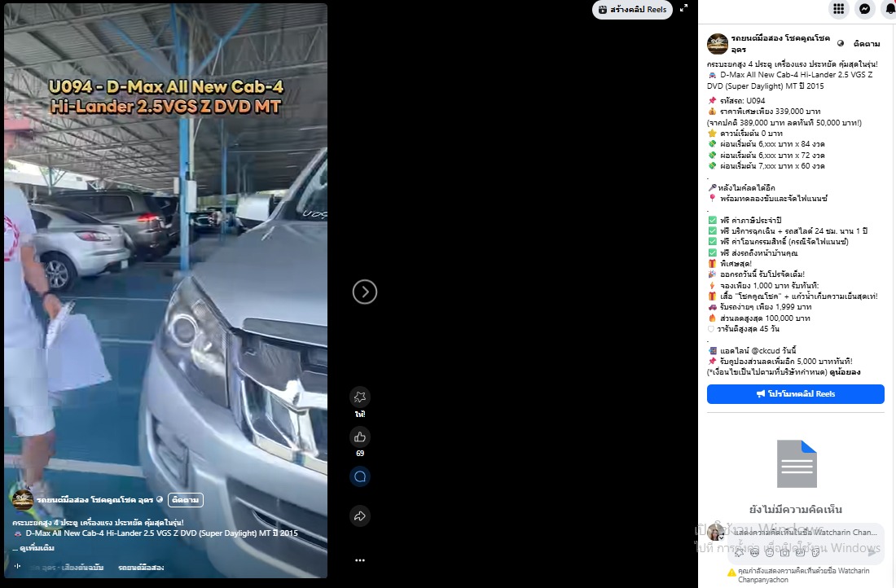Screen dimensions: 896x588
Task: Open comments with the speech bubble icon
Action: [x=359, y=476]
